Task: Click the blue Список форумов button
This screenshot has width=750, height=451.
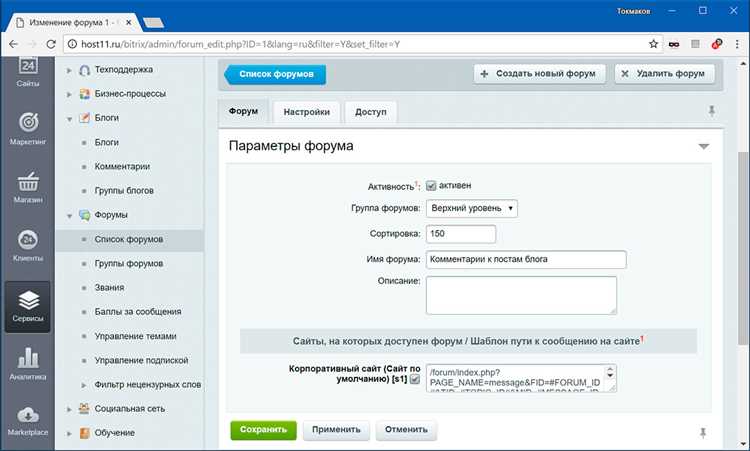Action: pos(276,74)
